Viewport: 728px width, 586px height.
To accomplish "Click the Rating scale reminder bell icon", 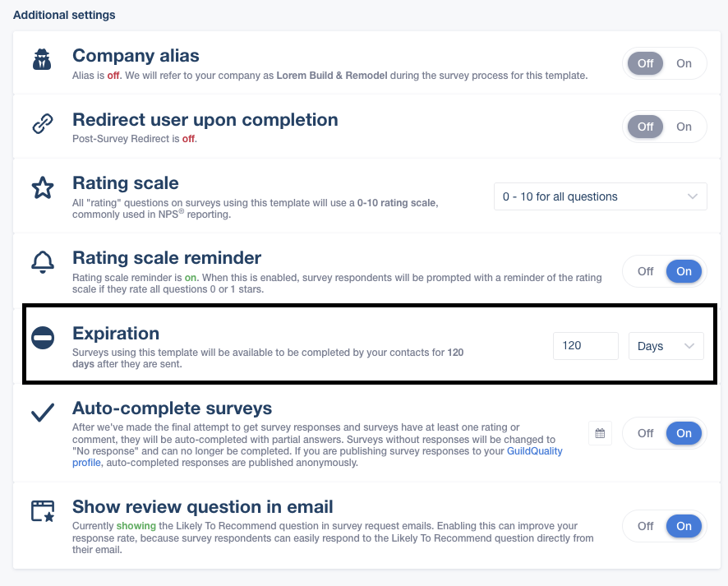I will 43,262.
